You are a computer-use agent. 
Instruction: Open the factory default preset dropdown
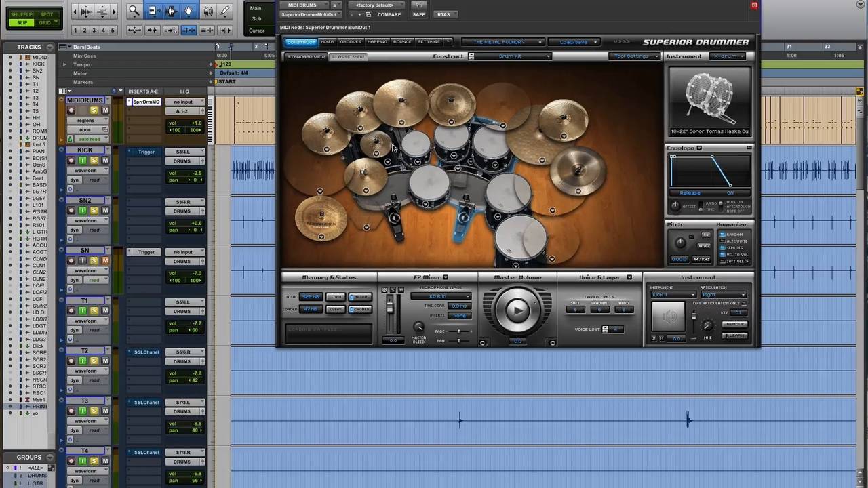tap(375, 5)
